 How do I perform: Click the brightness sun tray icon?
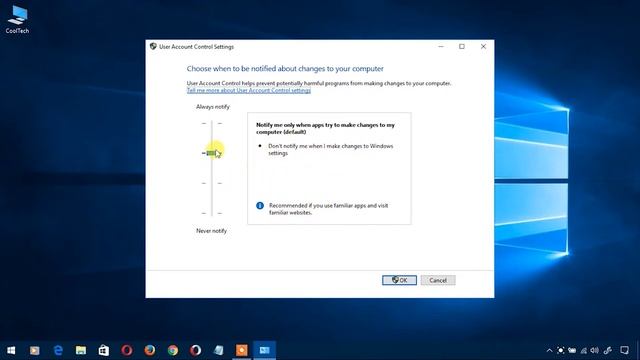click(560, 350)
